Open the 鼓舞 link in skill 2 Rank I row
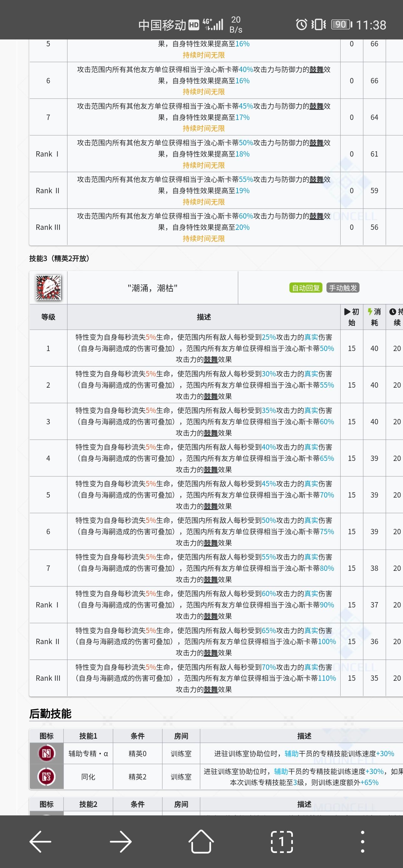The width and height of the screenshot is (403, 868). point(316,143)
